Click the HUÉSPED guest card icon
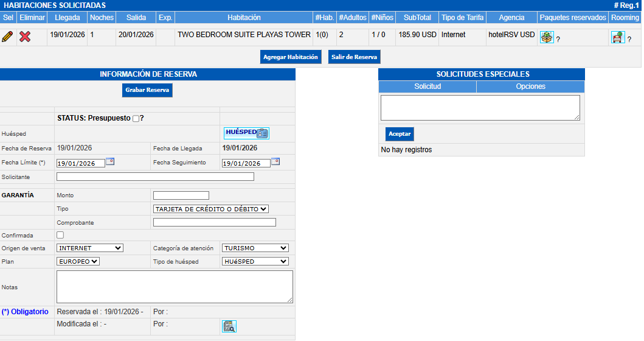The height and width of the screenshot is (341, 644). click(x=246, y=133)
